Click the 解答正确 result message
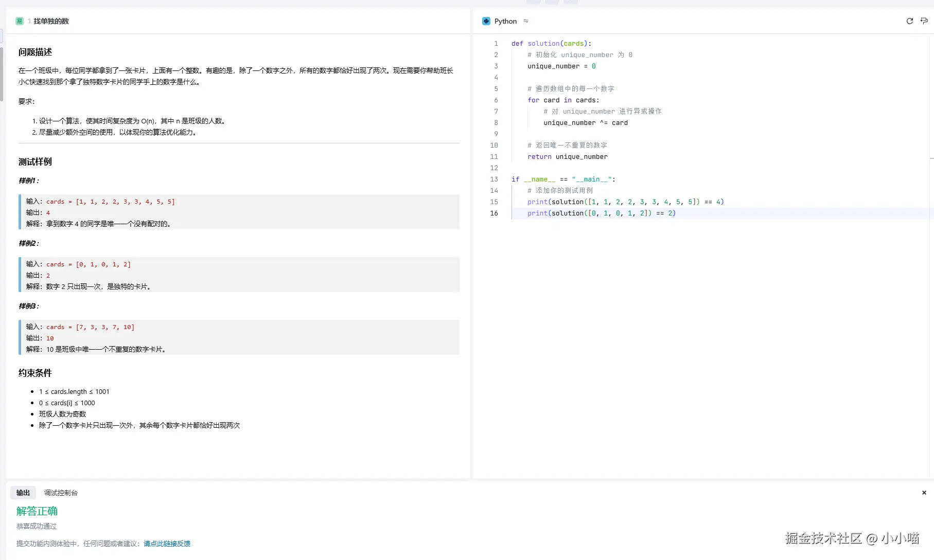Screen dimensions: 934x560 [x=37, y=511]
